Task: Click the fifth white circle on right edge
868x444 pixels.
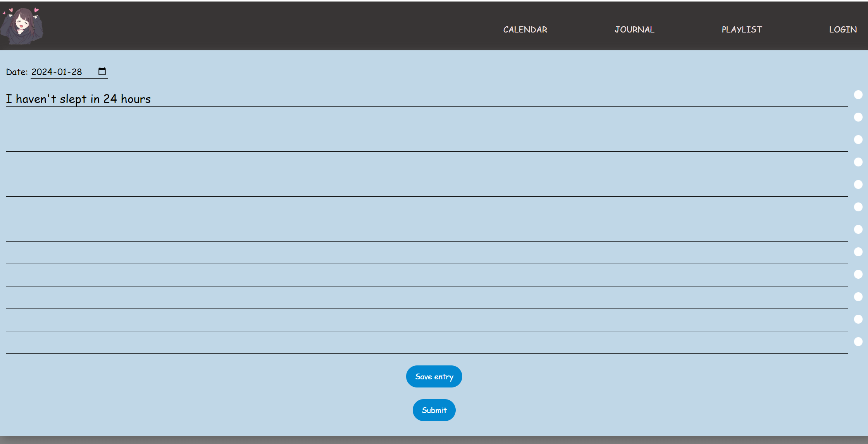Action: tap(858, 185)
